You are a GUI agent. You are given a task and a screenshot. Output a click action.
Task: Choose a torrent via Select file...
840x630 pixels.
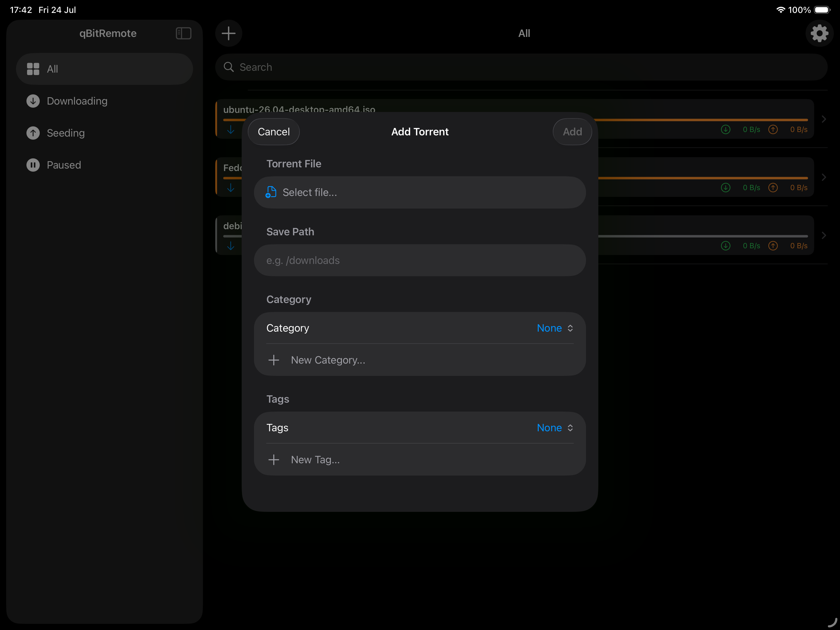(x=420, y=192)
